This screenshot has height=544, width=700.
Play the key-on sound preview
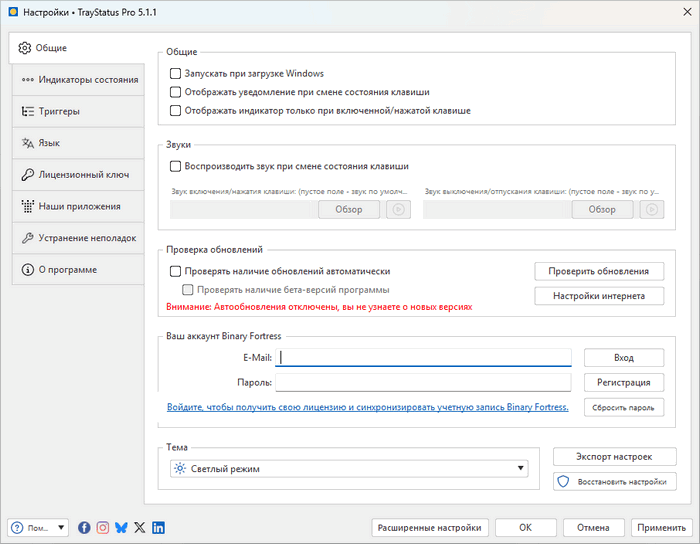pos(398,209)
